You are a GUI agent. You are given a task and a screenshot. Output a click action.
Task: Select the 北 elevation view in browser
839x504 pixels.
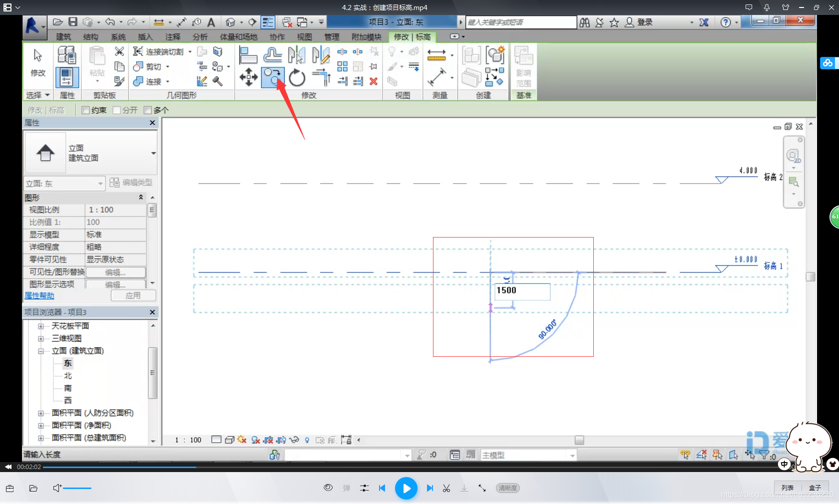click(68, 376)
